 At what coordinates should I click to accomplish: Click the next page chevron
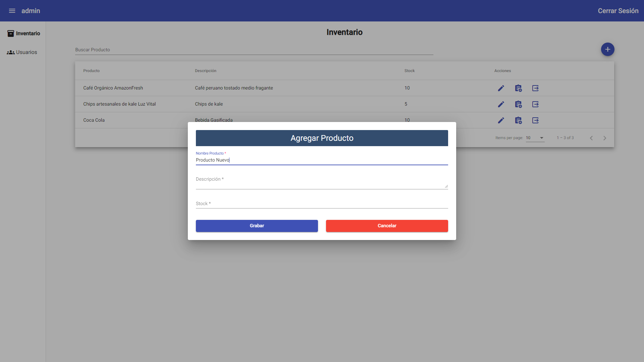[x=604, y=138]
